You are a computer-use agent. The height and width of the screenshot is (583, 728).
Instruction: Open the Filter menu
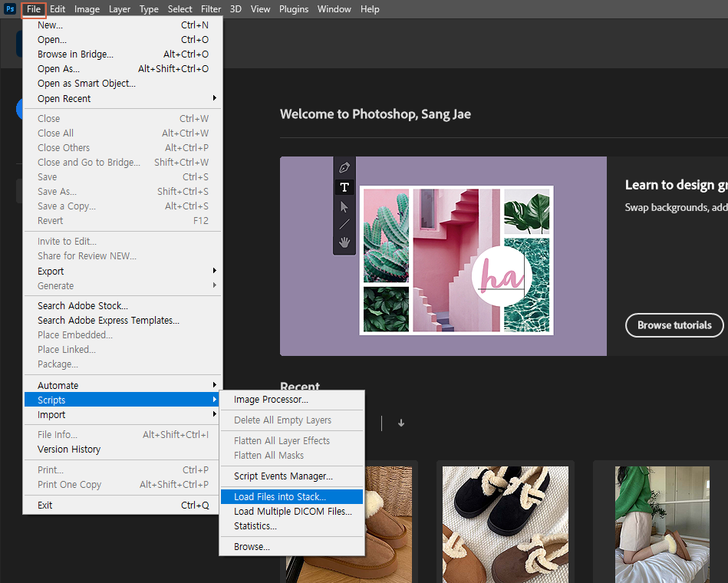tap(211, 8)
